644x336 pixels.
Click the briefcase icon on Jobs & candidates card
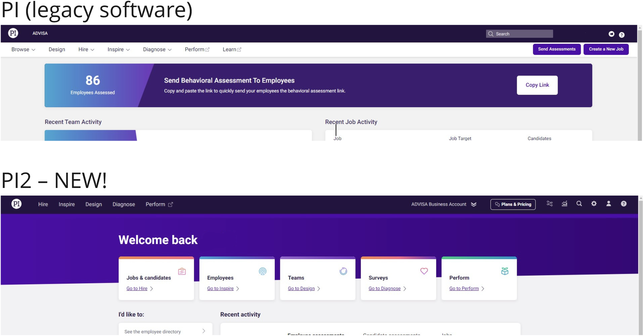click(182, 271)
